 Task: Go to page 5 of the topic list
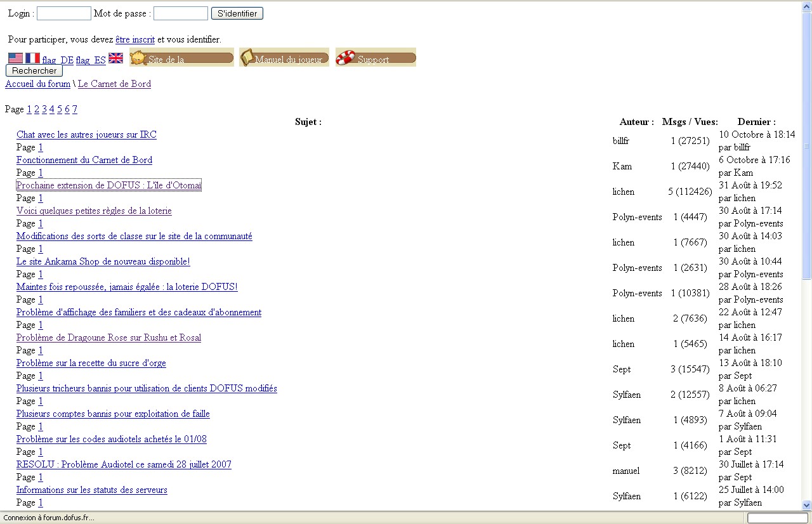(60, 109)
